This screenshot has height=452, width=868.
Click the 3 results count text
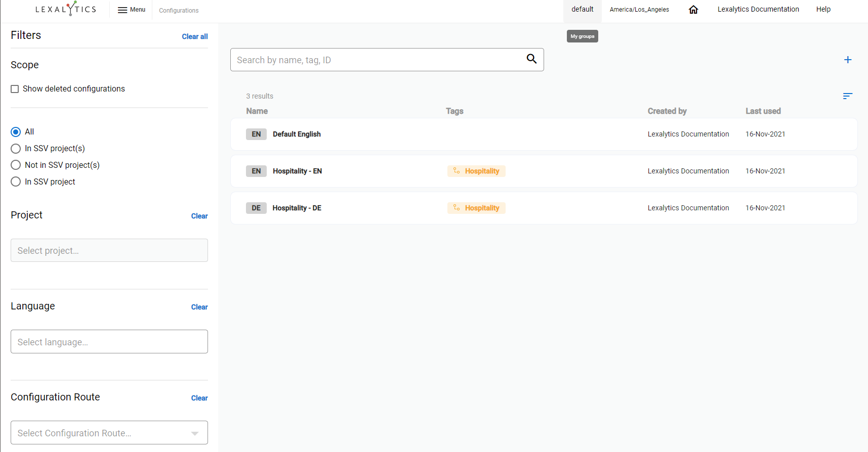260,96
